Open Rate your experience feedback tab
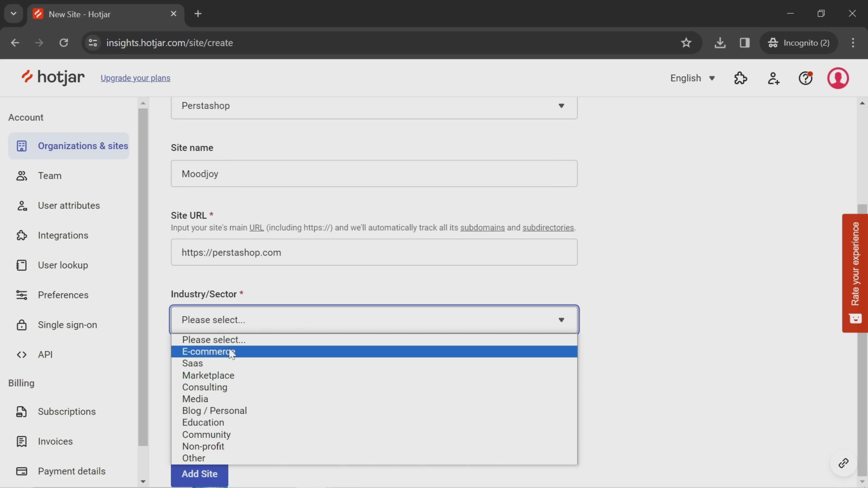The width and height of the screenshot is (868, 488). click(855, 273)
